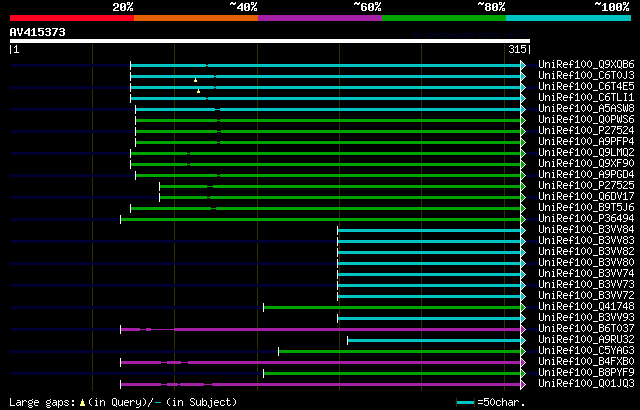The image size is (640, 410).
Task: Open the UniRef100_B3VV84 entry
Action: (586, 230)
